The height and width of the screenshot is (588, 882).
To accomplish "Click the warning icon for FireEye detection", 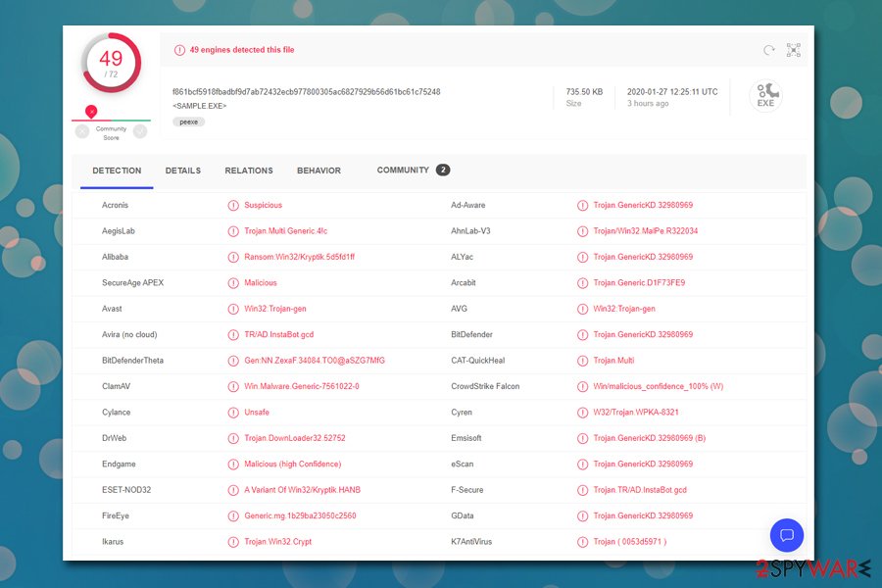I will click(233, 516).
